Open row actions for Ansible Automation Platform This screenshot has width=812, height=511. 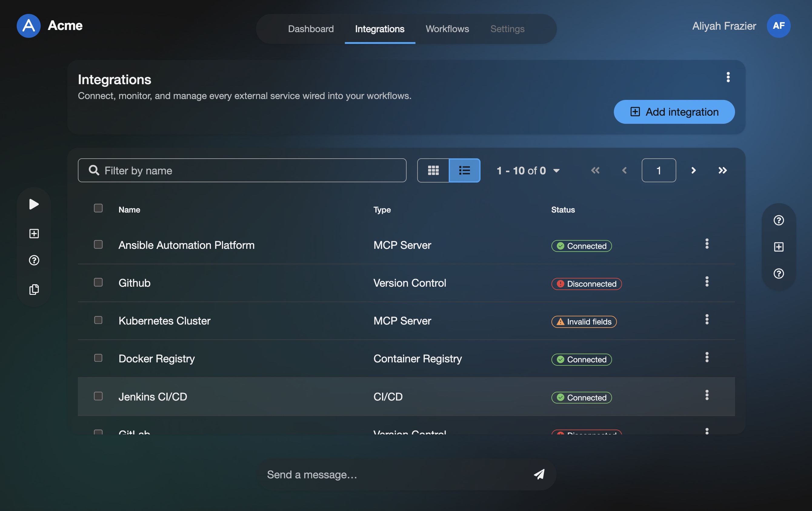(x=707, y=243)
